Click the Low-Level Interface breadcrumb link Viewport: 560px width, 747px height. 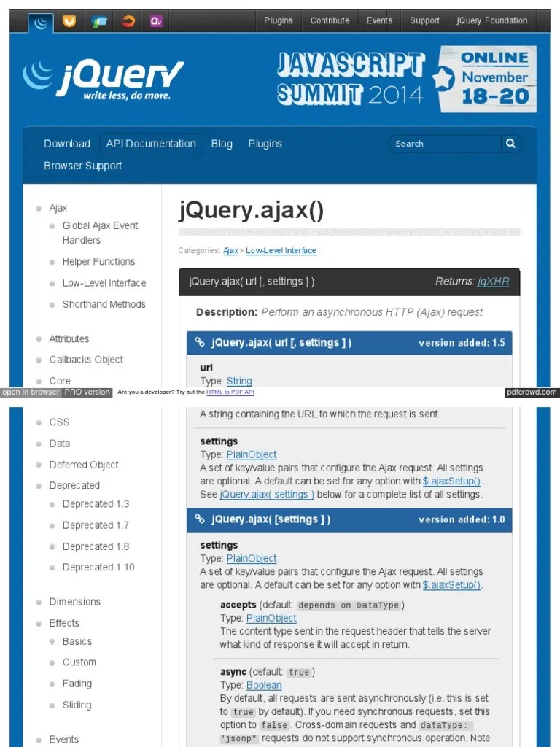pos(281,251)
